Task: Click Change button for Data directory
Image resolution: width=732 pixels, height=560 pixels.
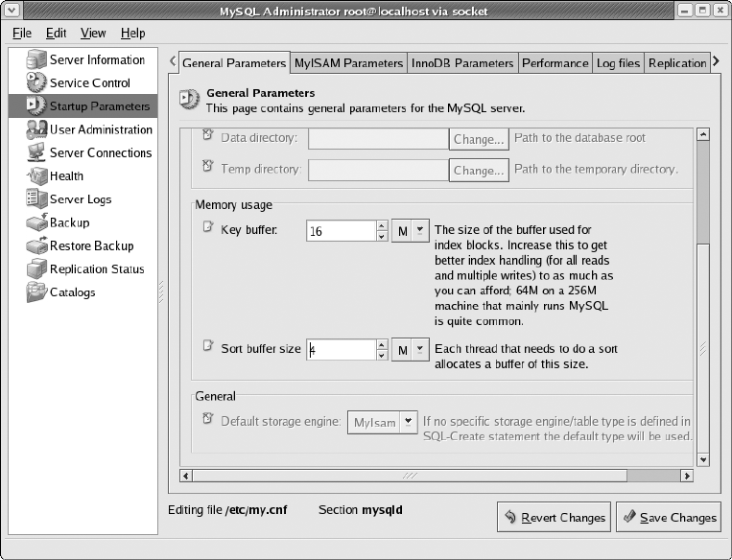Action: [479, 139]
